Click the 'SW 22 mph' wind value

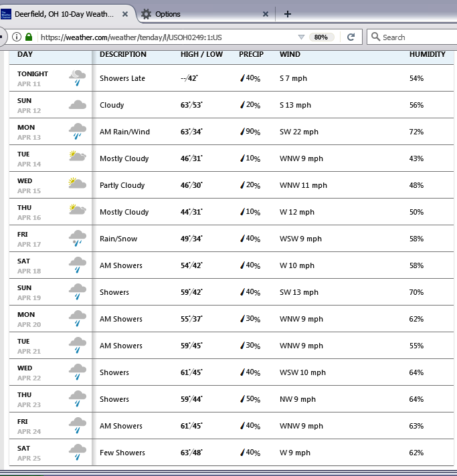[299, 132]
